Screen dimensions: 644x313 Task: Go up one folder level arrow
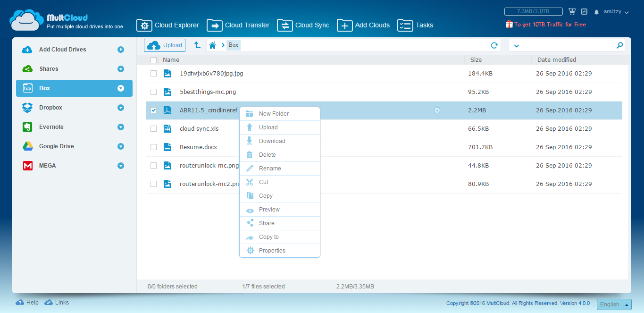197,45
